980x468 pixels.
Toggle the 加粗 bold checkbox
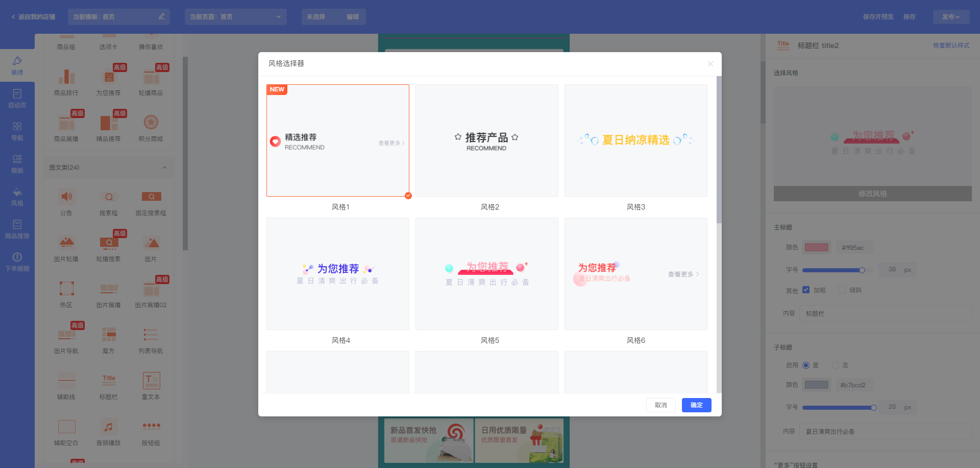tap(806, 290)
